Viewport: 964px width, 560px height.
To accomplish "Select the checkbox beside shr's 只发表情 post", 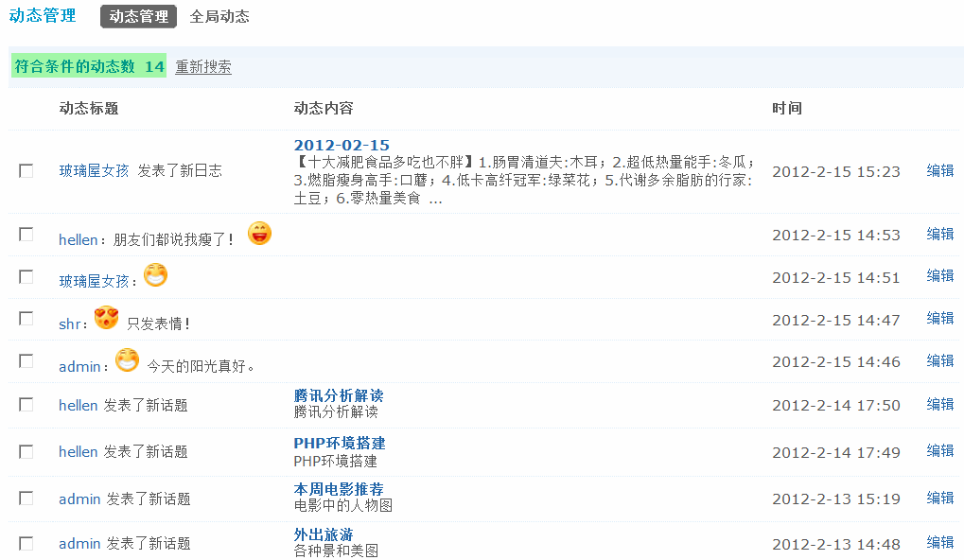I will [26, 319].
